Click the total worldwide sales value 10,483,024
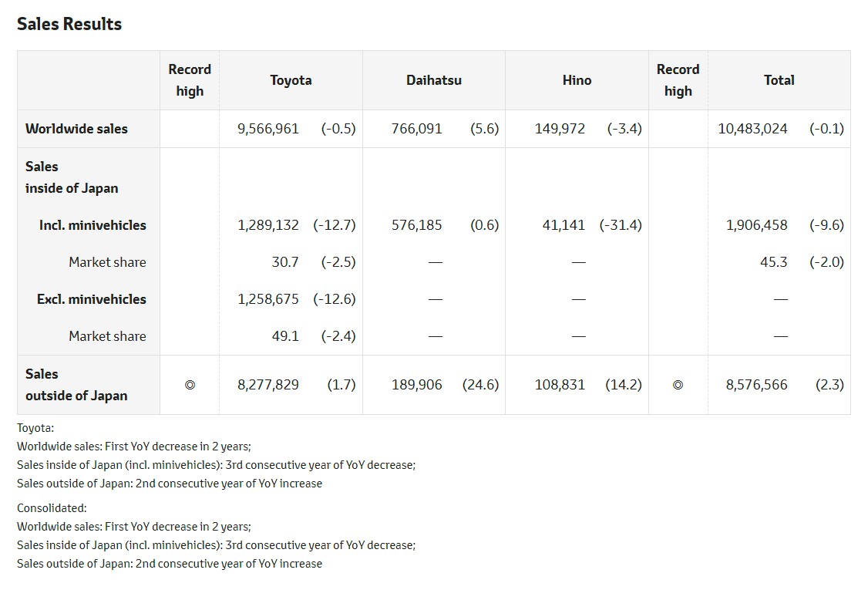Screen dimensions: 868x600 point(752,129)
